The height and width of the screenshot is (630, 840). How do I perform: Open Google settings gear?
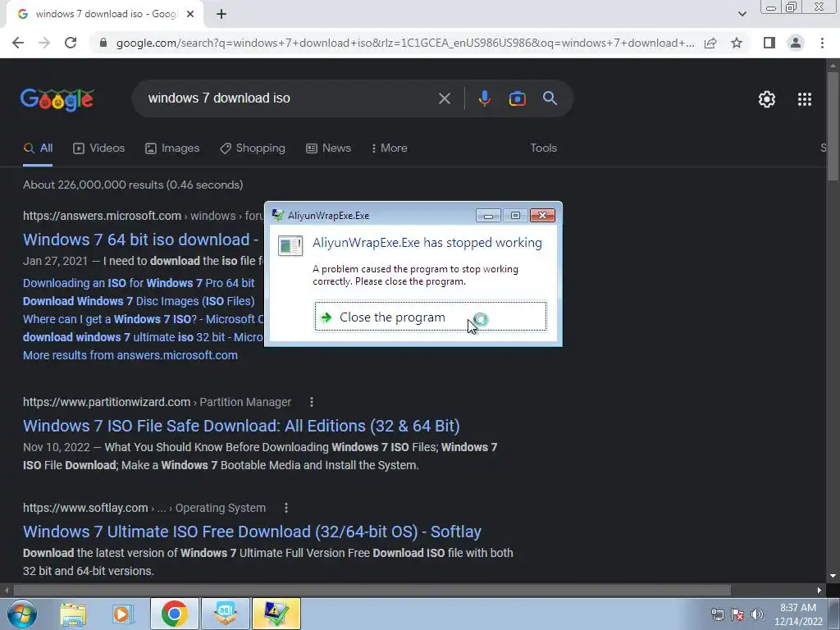tap(767, 99)
